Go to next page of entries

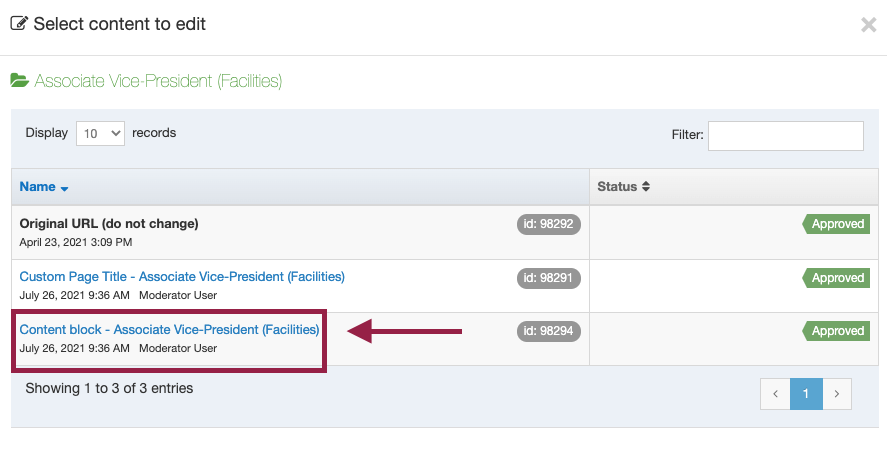click(837, 394)
